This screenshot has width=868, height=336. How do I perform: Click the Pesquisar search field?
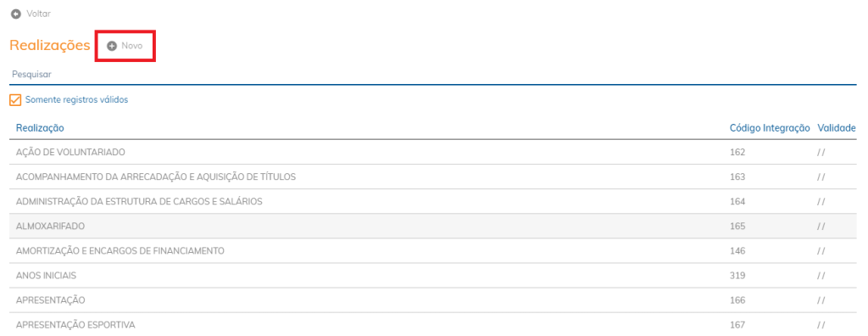tap(433, 74)
